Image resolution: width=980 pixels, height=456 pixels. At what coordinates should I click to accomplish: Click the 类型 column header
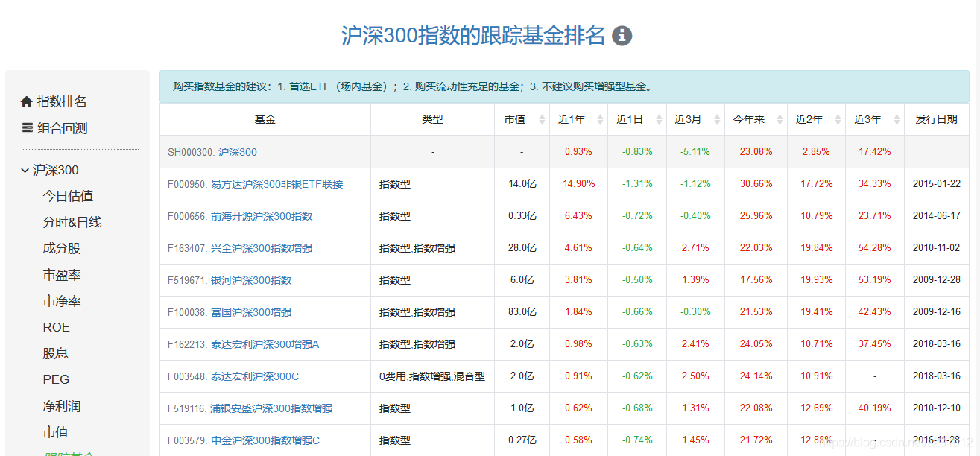click(x=432, y=119)
